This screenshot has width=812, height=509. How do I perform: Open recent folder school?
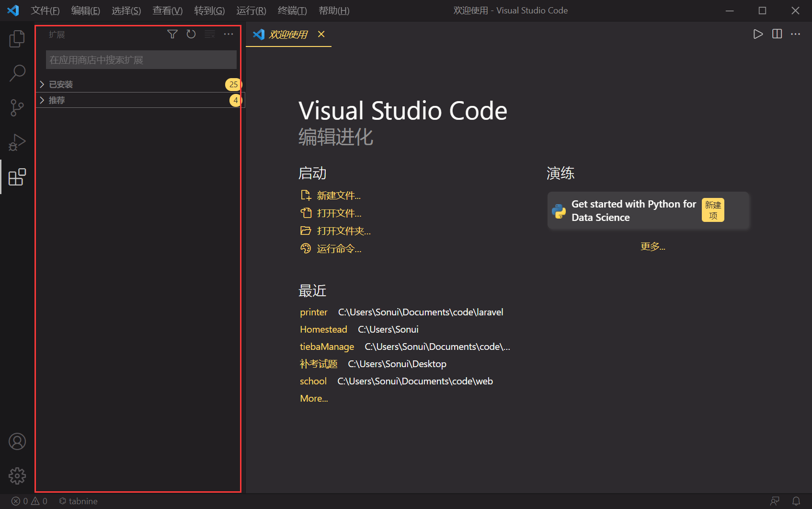(x=313, y=381)
